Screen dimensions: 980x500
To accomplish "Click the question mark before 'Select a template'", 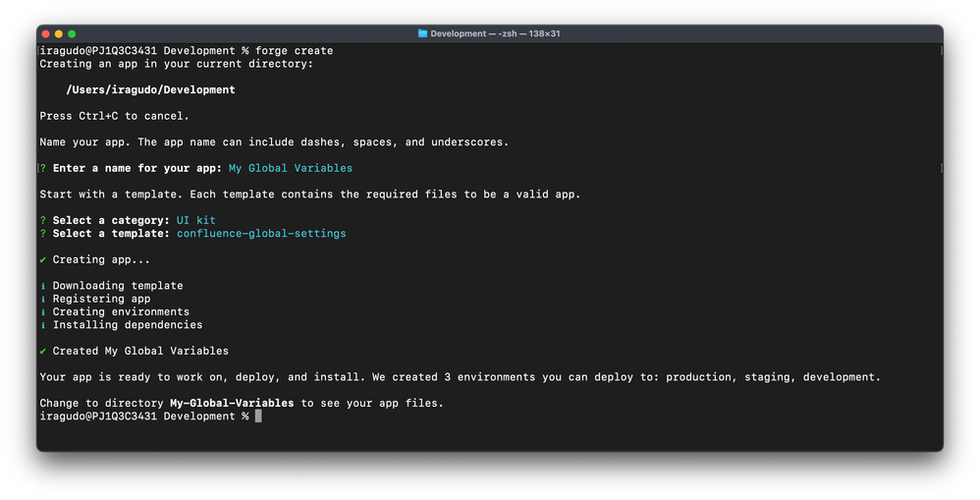I will pos(43,234).
